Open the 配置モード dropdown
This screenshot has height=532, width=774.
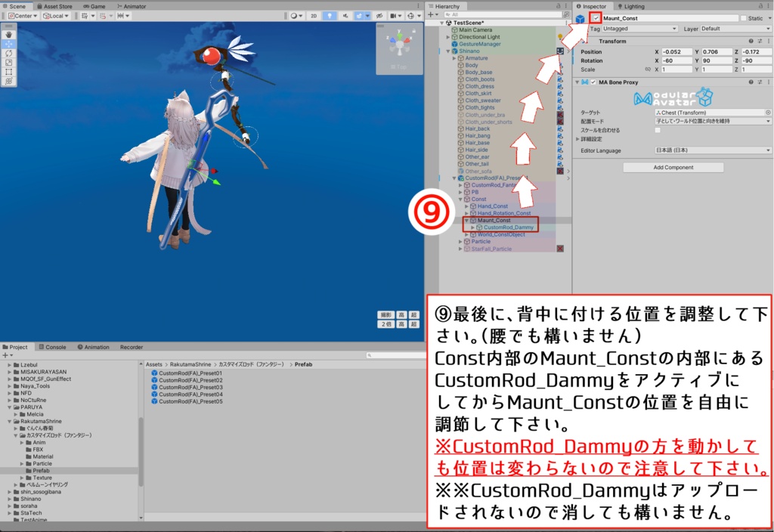tap(712, 121)
